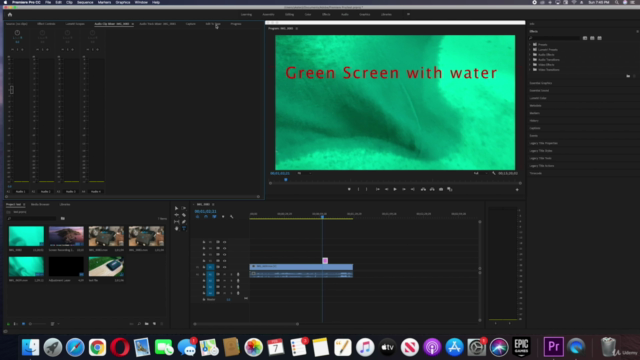Expand the Video Effects folder
Screen dimensions: 640x360
530,64
